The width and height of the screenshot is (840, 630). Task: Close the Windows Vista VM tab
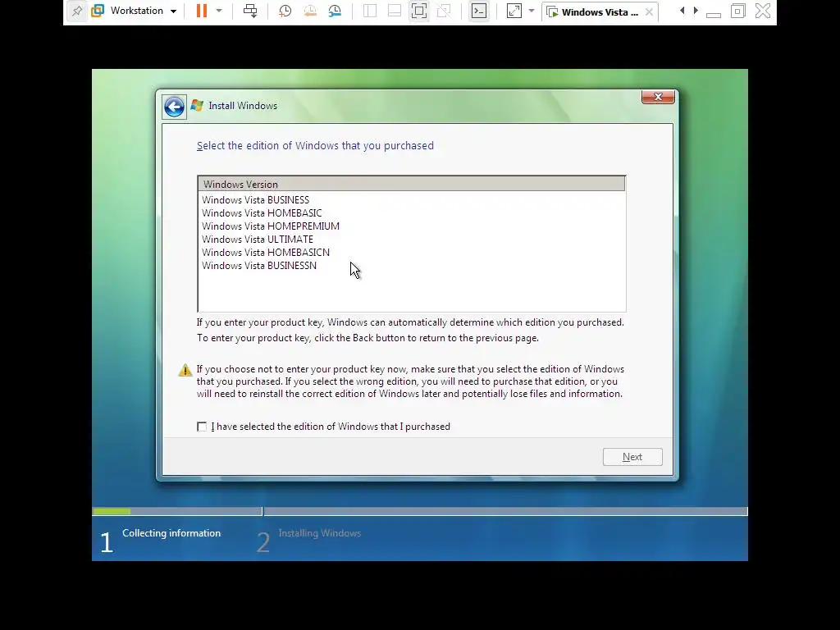(649, 11)
